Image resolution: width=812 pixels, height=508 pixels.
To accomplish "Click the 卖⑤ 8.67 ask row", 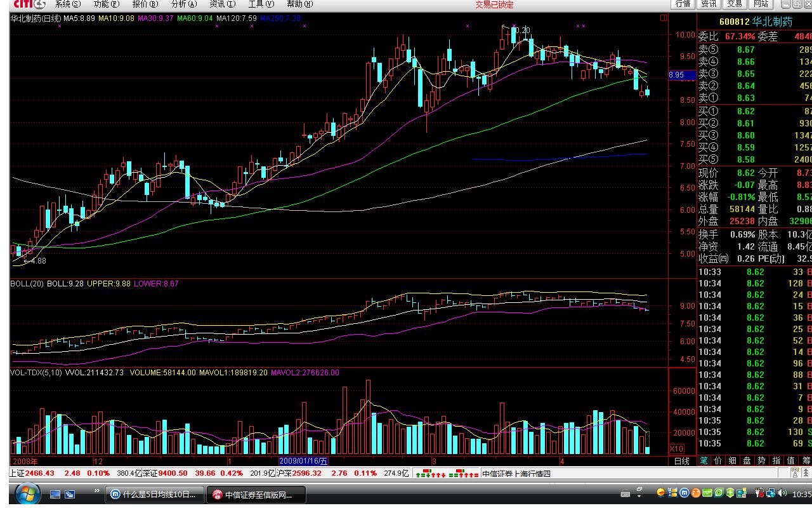I will [x=755, y=50].
